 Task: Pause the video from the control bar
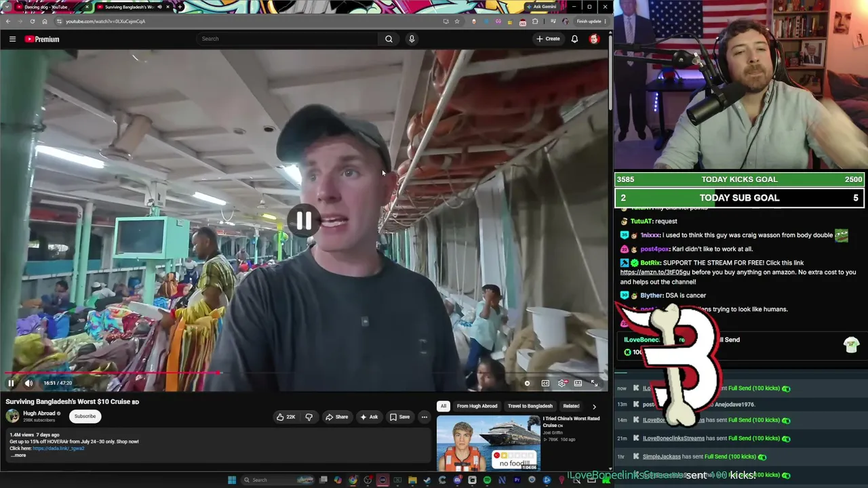pos(11,383)
